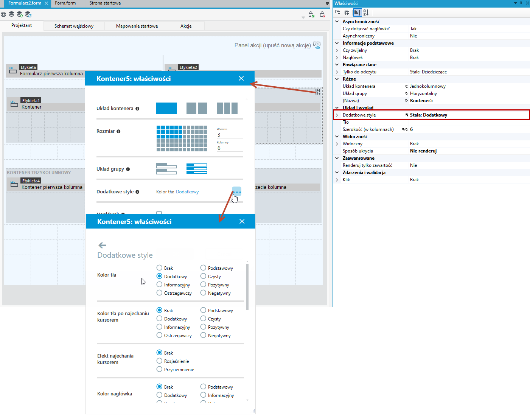Expand the Dodatkowe style property row
530x420 pixels.
tap(337, 115)
